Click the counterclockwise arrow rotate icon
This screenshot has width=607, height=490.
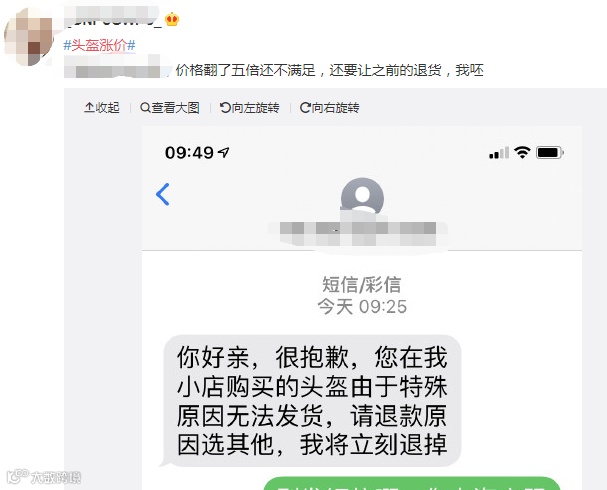pyautogui.click(x=225, y=108)
